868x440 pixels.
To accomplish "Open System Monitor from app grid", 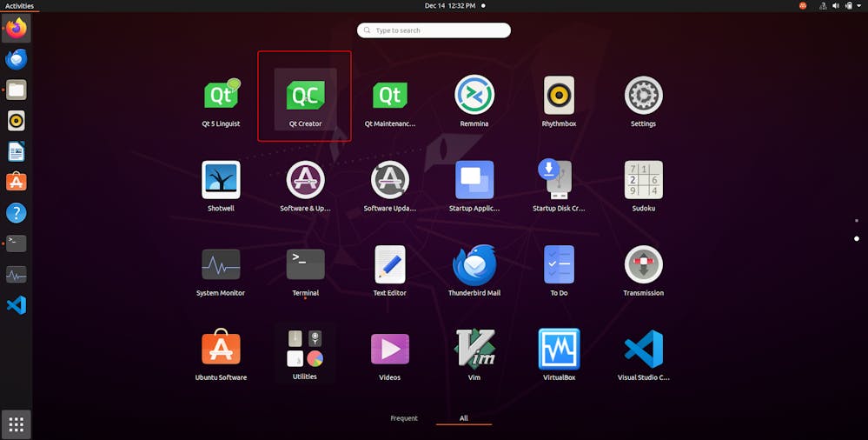I will pyautogui.click(x=221, y=271).
